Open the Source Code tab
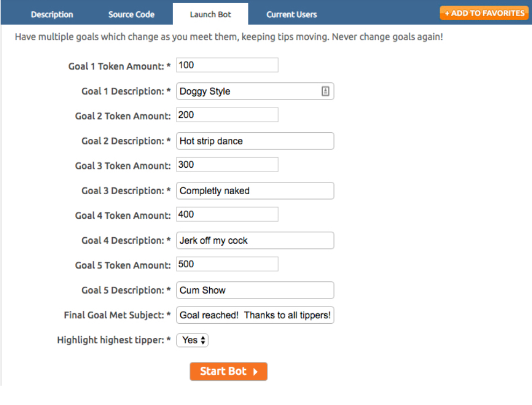The width and height of the screenshot is (532, 405). coord(131,15)
